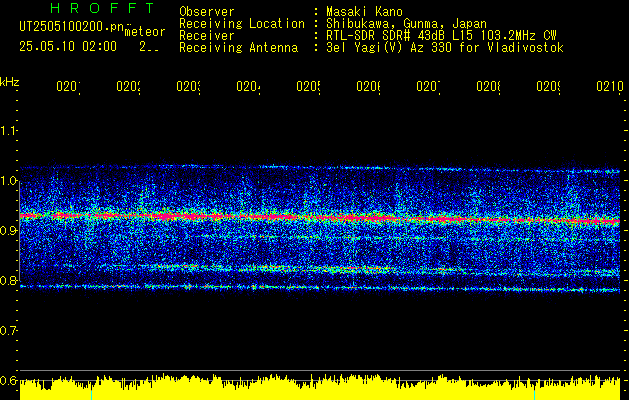Viewport: 629px width, 400px height.
Task: Click the Observer label
Action: coord(207,11)
